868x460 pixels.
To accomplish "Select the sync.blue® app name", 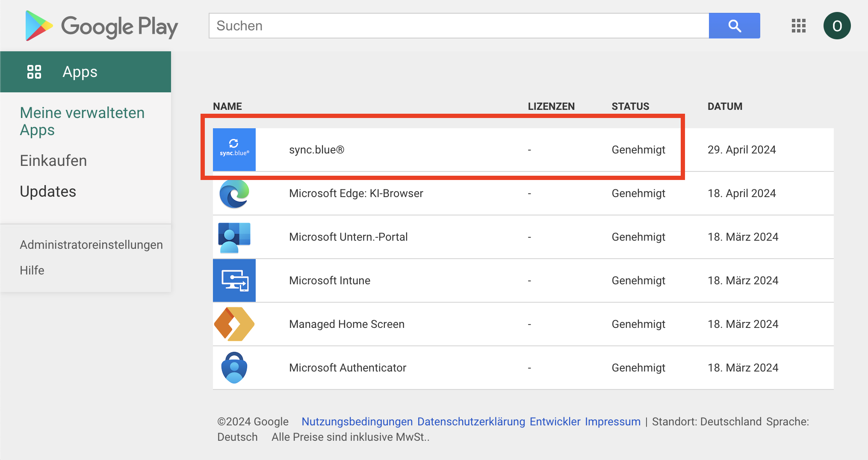I will 316,150.
